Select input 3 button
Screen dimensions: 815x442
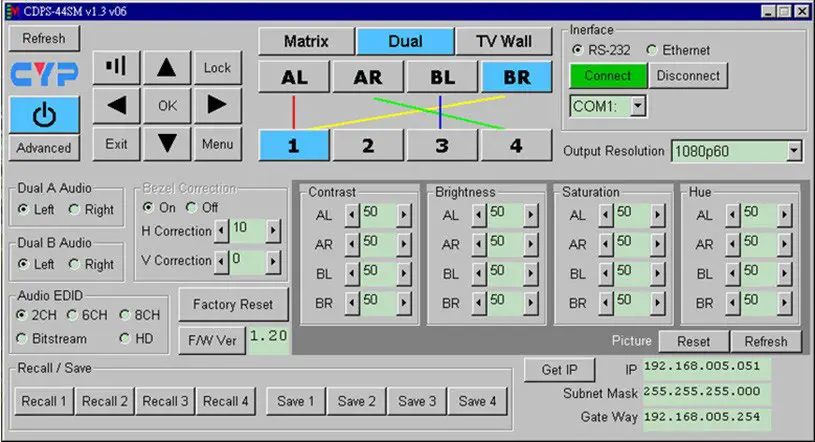pyautogui.click(x=442, y=145)
